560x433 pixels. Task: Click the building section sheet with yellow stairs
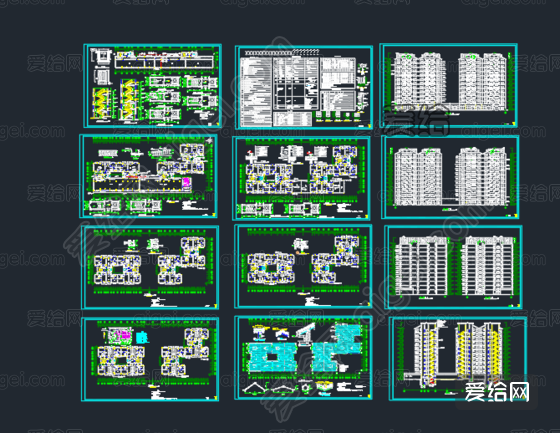(x=458, y=358)
